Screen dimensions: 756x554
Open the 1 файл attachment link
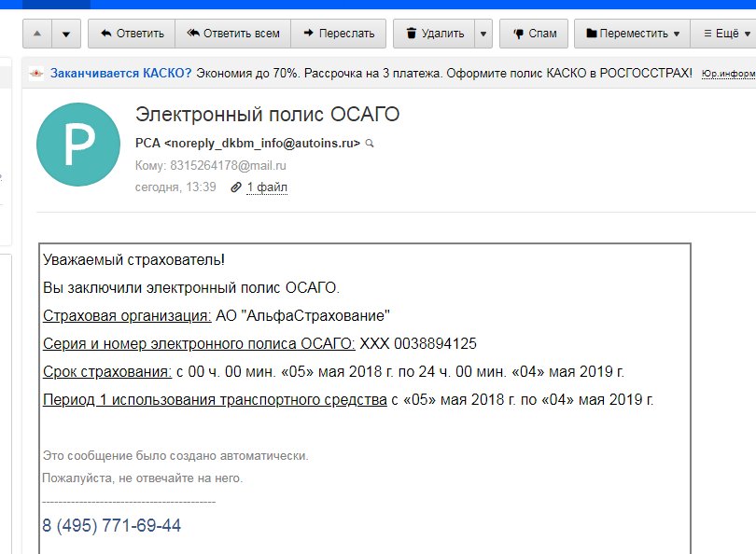pyautogui.click(x=267, y=187)
